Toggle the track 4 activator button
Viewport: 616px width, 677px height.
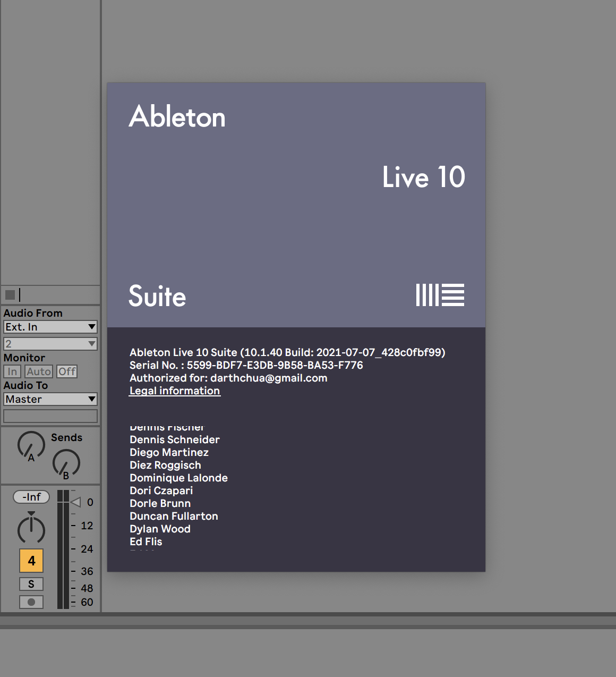(x=31, y=561)
